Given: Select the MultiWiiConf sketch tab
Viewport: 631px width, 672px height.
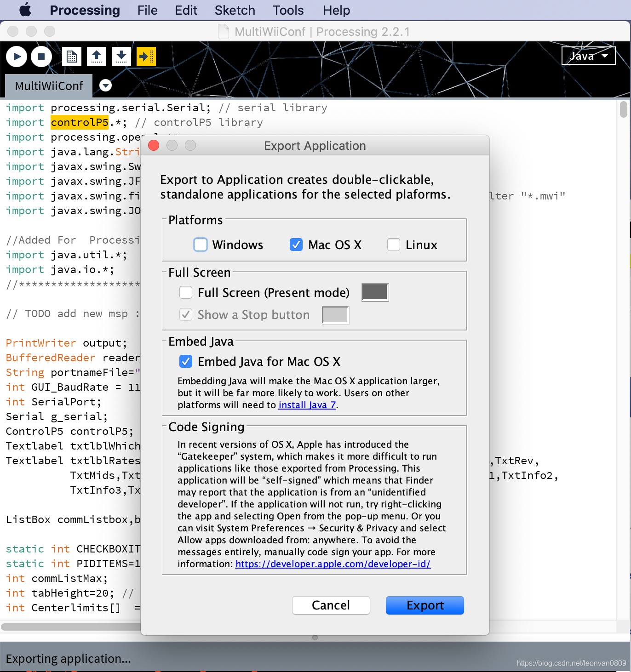Looking at the screenshot, I should pyautogui.click(x=49, y=86).
